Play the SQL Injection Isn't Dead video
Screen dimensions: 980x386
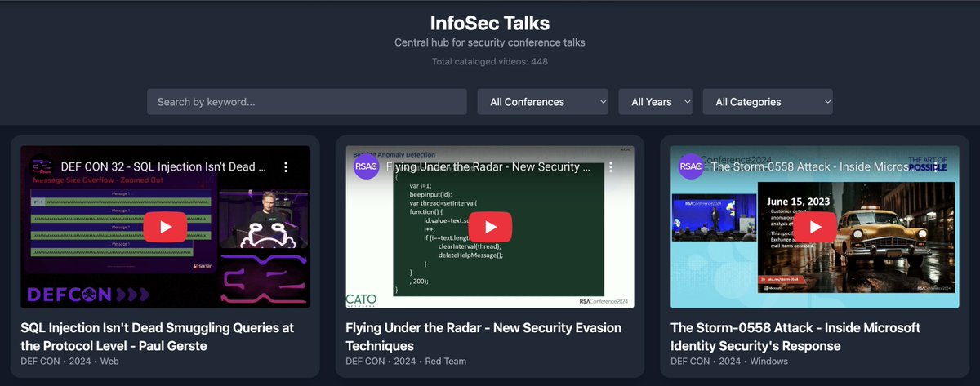click(165, 227)
